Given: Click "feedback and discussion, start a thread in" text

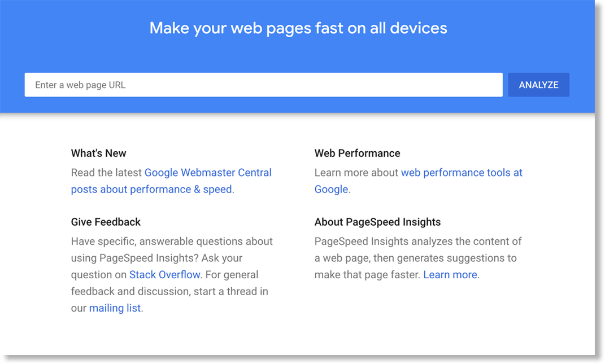Looking at the screenshot, I should [x=169, y=291].
